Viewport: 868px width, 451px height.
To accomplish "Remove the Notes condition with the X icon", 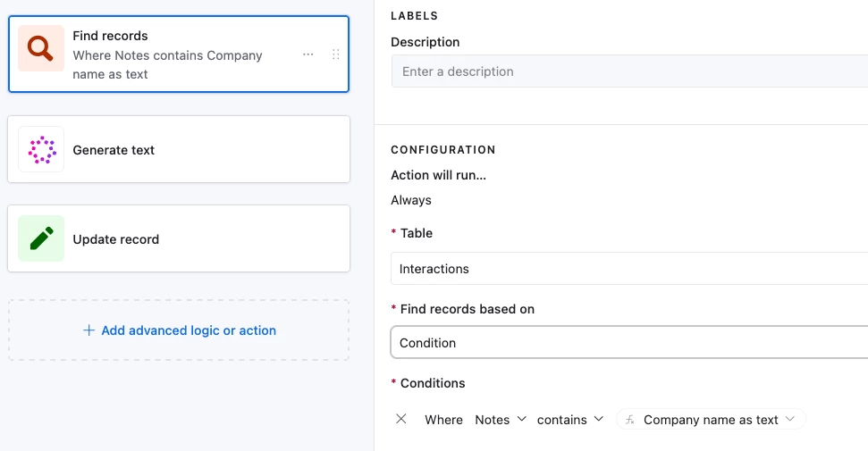I will click(x=401, y=419).
